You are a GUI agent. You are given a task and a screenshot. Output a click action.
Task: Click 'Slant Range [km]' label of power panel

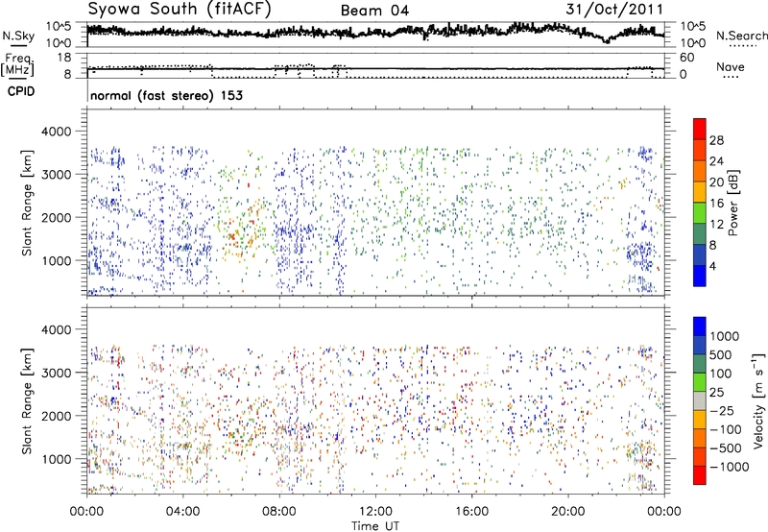pos(27,203)
